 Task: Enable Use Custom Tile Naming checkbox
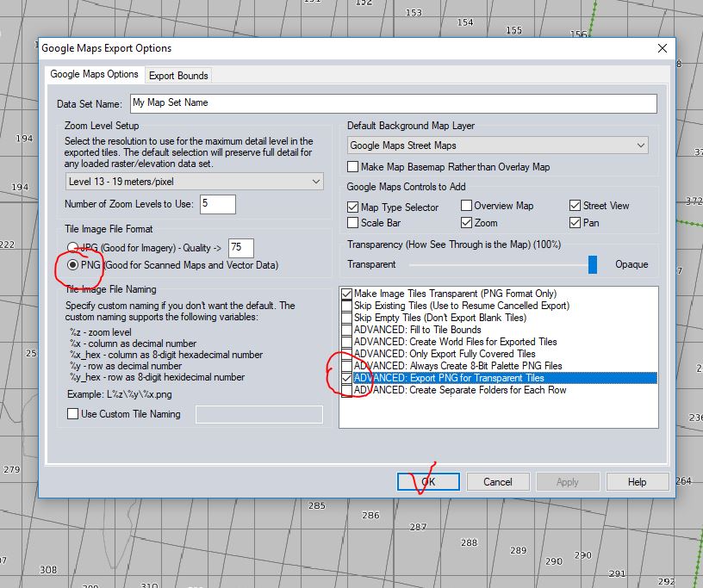click(x=72, y=414)
